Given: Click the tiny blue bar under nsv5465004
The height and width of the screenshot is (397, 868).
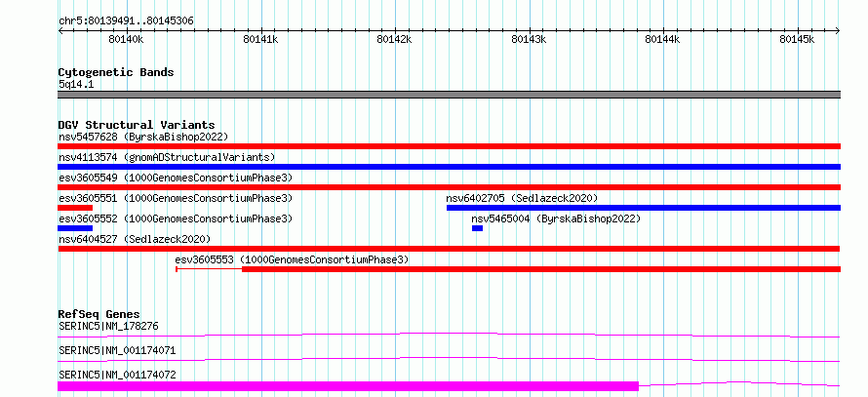Looking at the screenshot, I should (x=477, y=228).
